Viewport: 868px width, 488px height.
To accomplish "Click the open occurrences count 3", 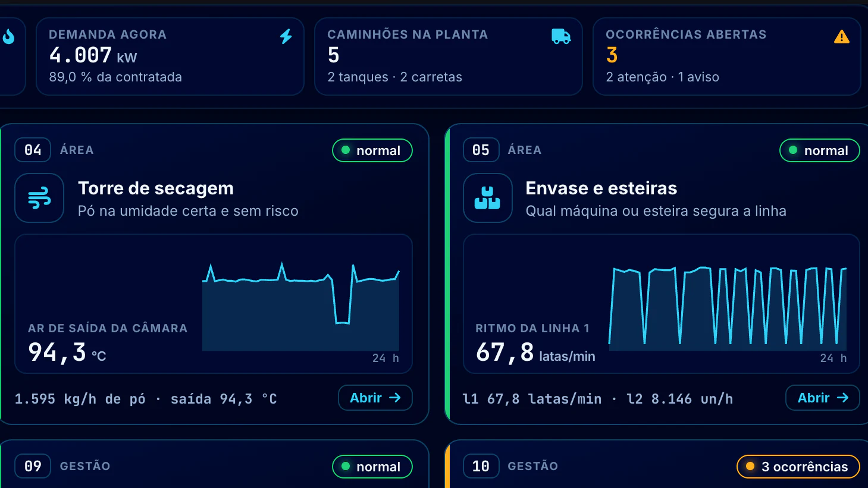I will pos(612,55).
